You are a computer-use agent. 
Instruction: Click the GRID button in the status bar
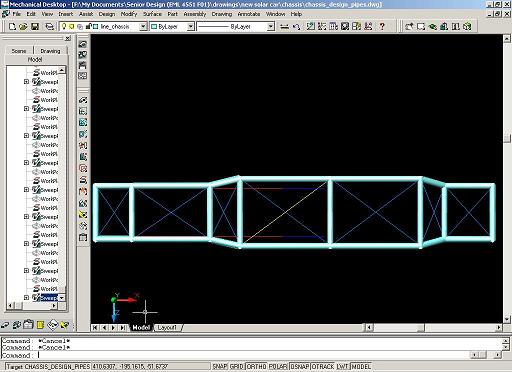click(237, 366)
